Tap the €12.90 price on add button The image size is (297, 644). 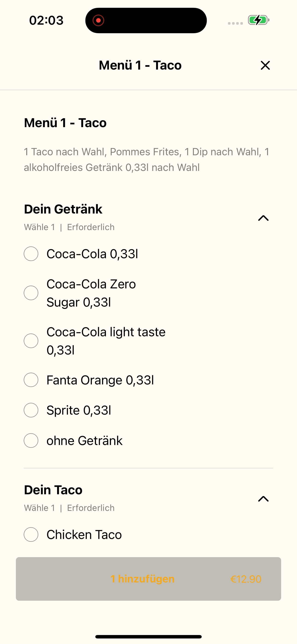point(246,579)
